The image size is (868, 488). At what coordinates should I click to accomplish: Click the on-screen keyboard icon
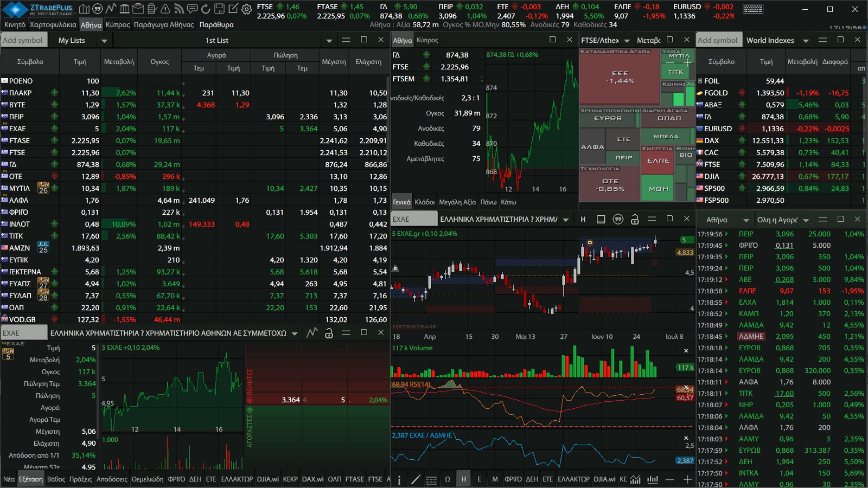(752, 9)
